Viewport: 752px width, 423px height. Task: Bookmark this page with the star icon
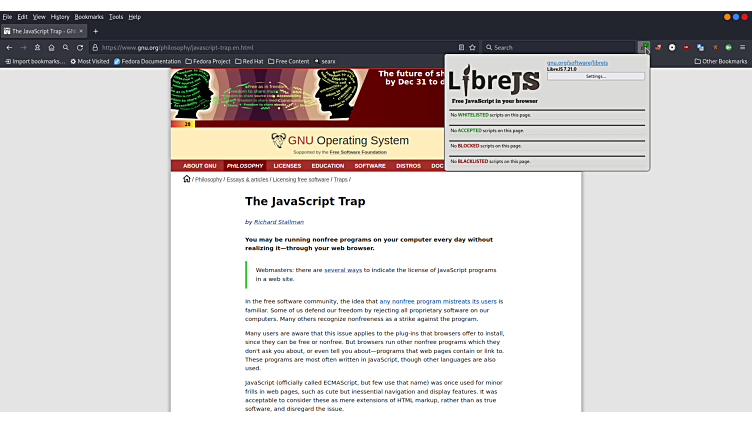pos(472,47)
